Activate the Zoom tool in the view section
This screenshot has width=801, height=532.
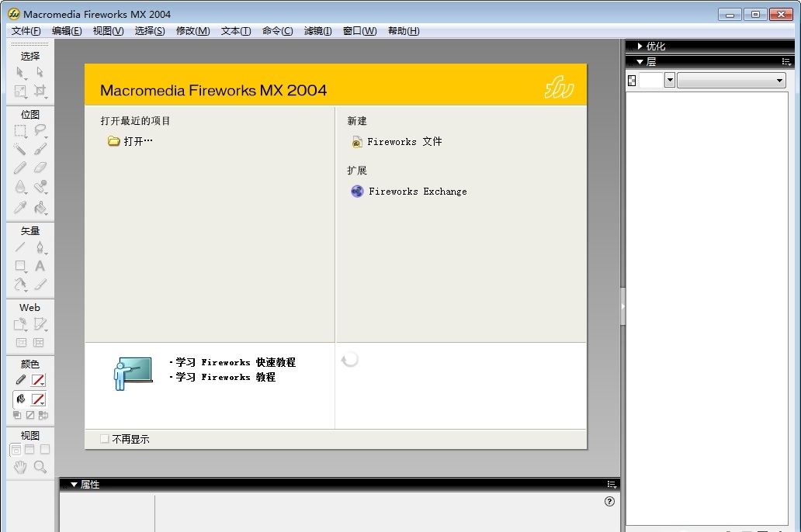pyautogui.click(x=40, y=467)
